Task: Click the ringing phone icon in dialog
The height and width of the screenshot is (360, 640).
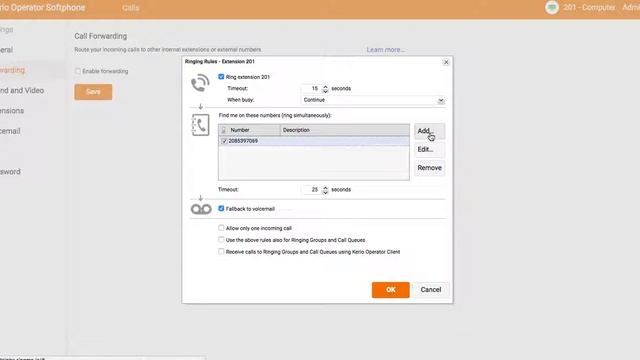Action: (x=200, y=83)
